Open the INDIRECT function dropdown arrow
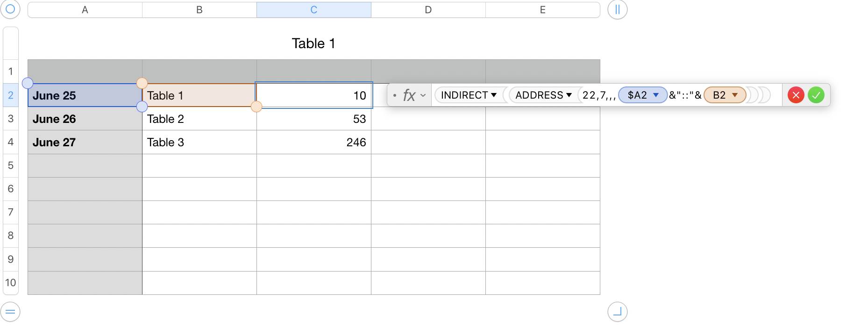The image size is (868, 329). click(x=494, y=95)
